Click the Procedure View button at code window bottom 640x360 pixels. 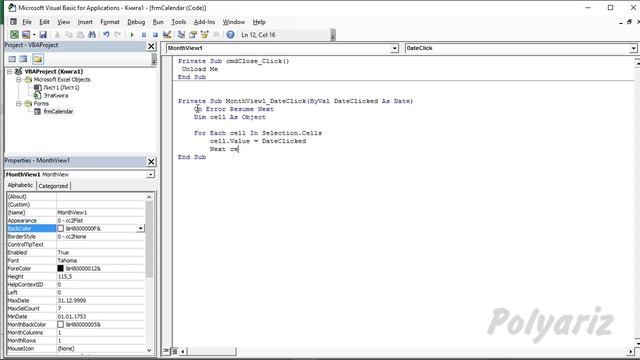(166, 351)
